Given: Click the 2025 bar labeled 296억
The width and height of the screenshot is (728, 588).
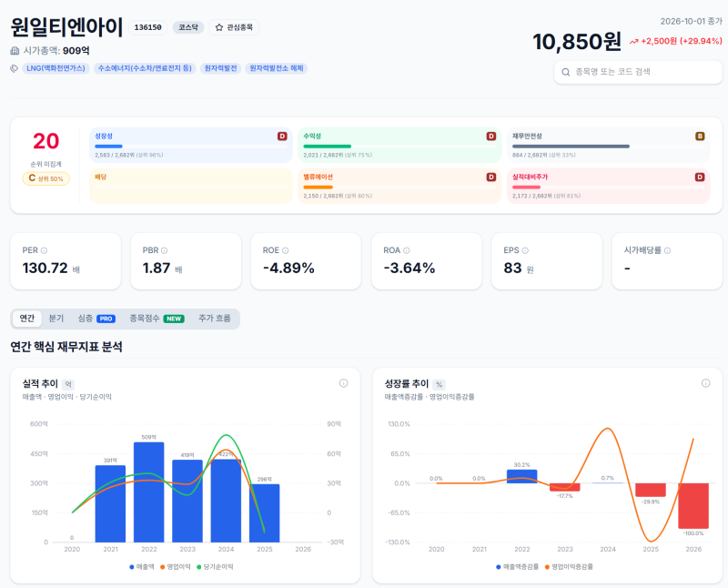Looking at the screenshot, I should 265,513.
